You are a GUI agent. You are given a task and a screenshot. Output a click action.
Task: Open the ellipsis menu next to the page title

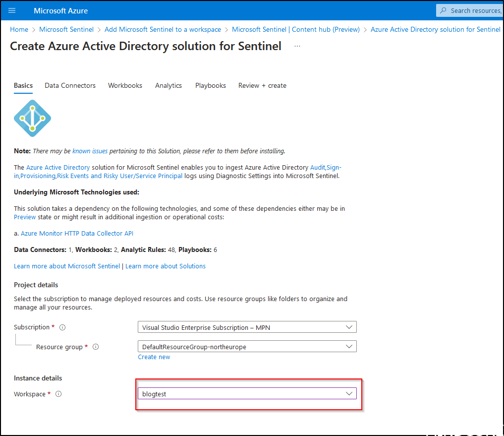click(297, 46)
